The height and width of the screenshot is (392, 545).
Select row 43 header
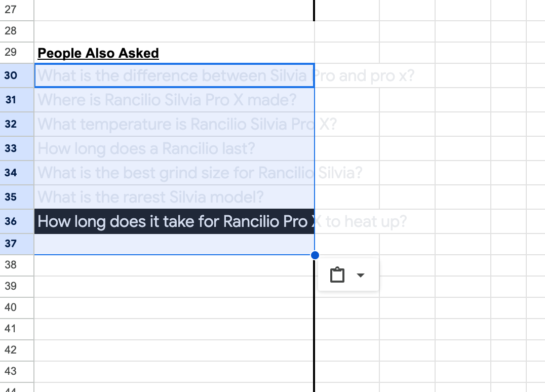tap(17, 372)
